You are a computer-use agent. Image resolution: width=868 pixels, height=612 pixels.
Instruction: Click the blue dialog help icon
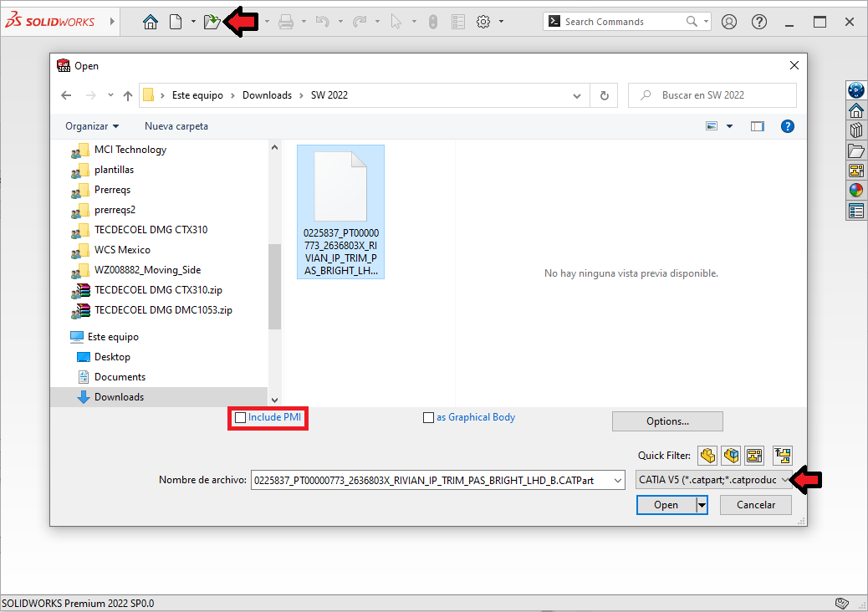coord(787,126)
